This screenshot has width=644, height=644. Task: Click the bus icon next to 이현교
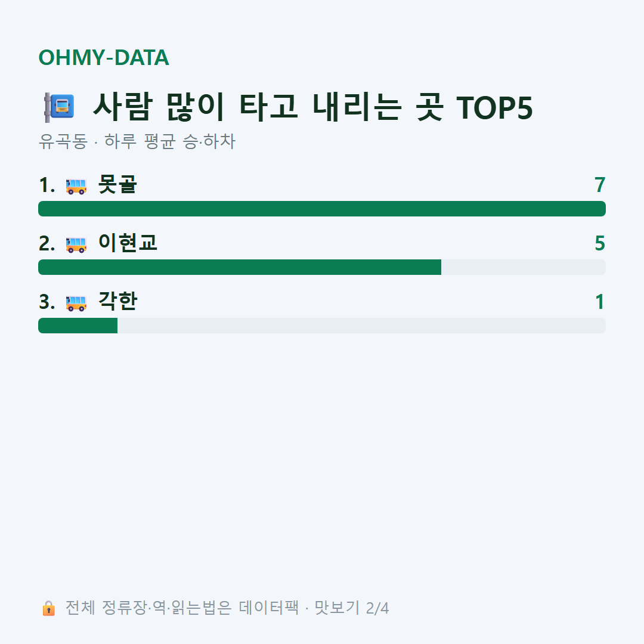76,244
